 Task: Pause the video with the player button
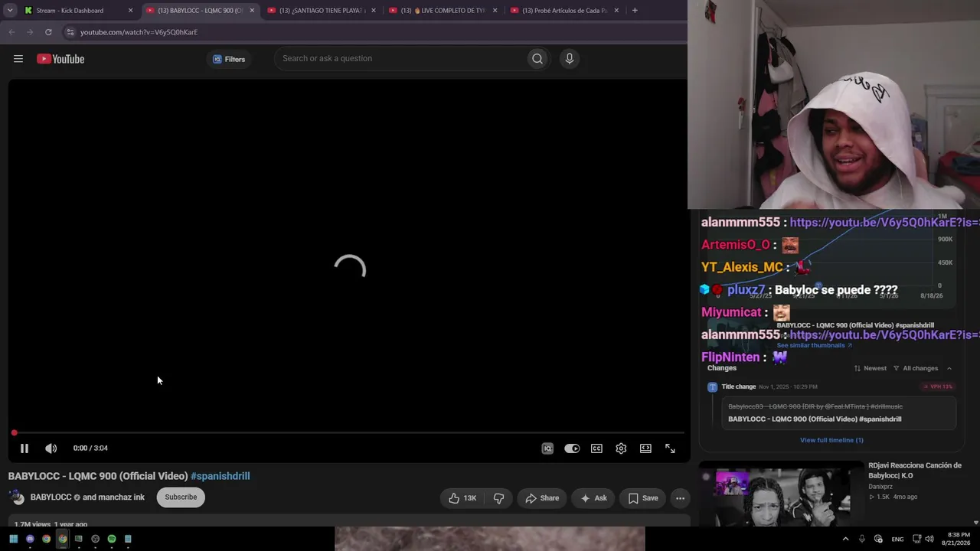(24, 448)
